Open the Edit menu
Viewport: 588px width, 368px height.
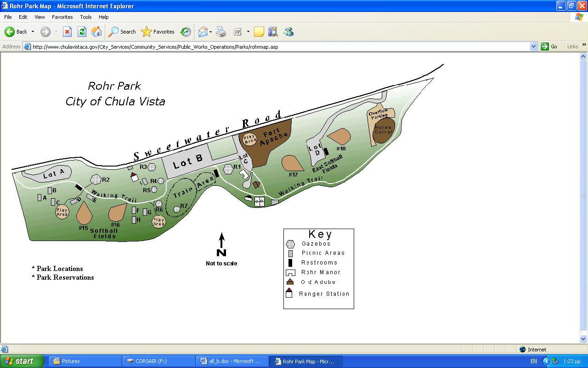23,17
